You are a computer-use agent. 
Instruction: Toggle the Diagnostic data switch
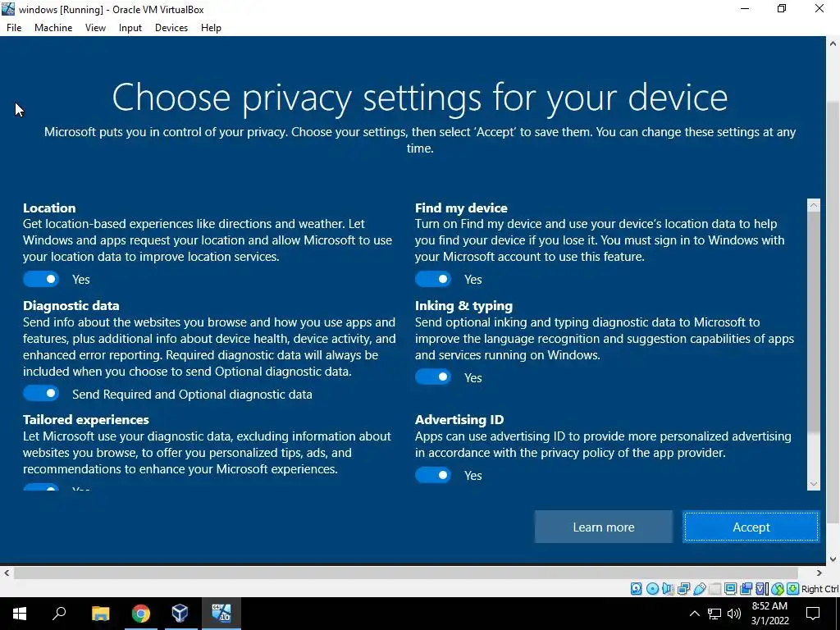click(x=41, y=394)
